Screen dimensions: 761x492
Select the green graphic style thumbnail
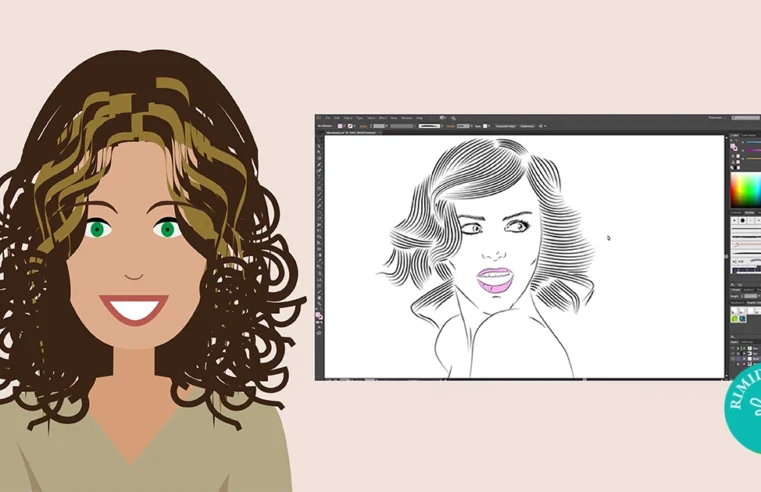(734, 318)
